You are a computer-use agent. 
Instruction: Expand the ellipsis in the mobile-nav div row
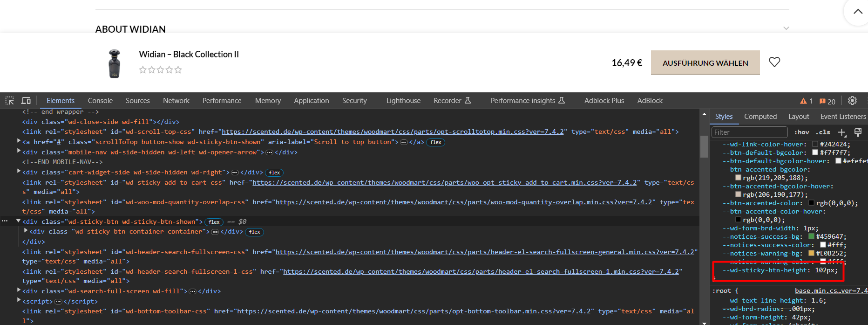pyautogui.click(x=269, y=152)
